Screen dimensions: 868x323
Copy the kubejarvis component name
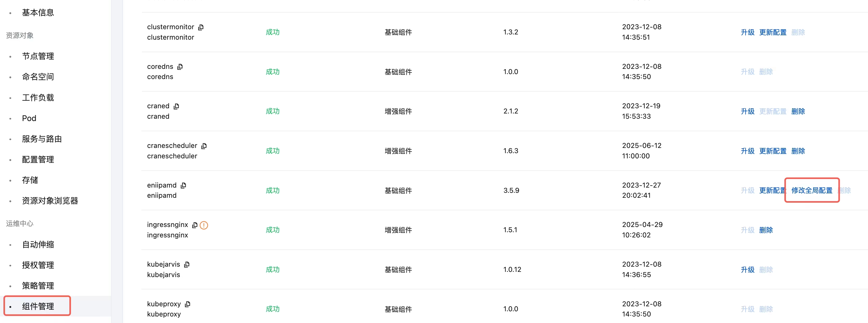187,265
